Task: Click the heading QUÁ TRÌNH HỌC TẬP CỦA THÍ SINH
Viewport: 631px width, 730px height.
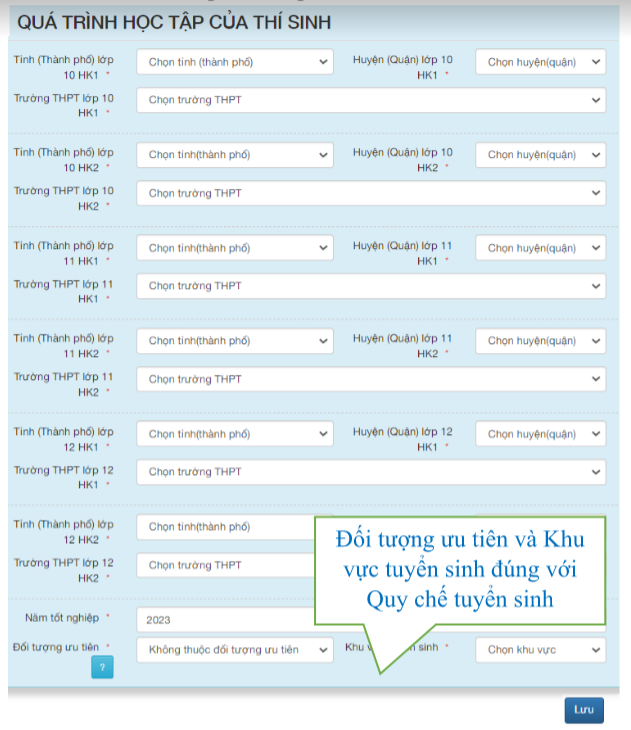Action: 174,22
